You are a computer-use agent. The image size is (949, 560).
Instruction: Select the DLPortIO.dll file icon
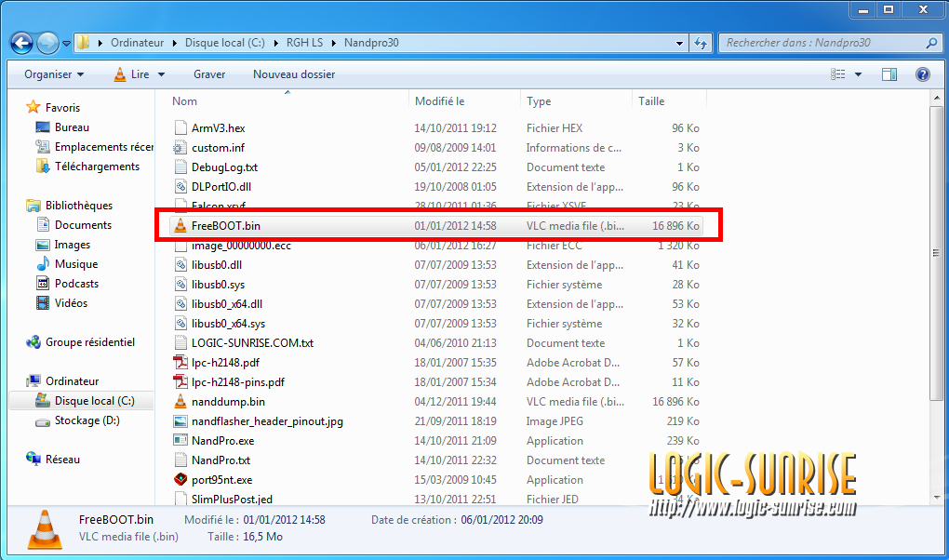(x=180, y=186)
